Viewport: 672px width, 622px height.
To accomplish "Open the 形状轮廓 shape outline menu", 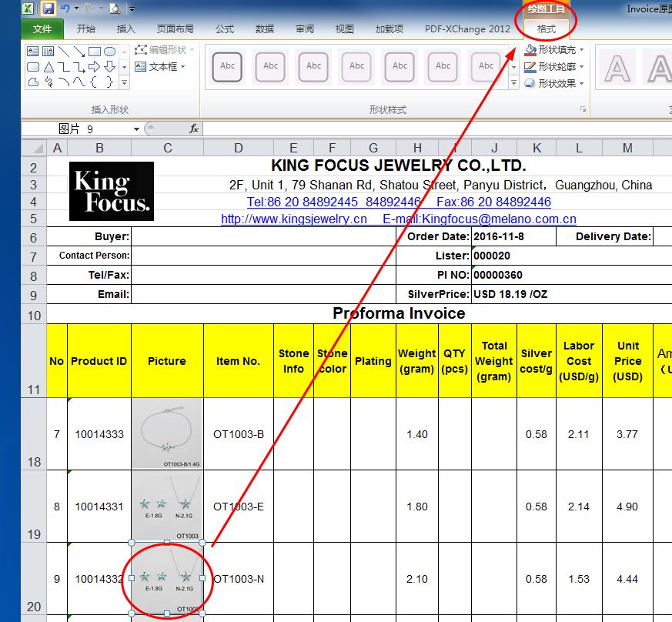I will point(554,66).
